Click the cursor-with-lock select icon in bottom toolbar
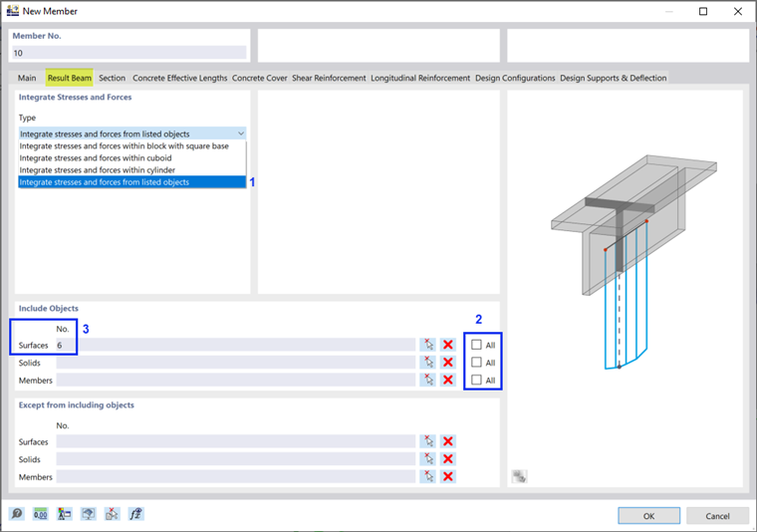This screenshot has height=532, width=757. pos(112,514)
